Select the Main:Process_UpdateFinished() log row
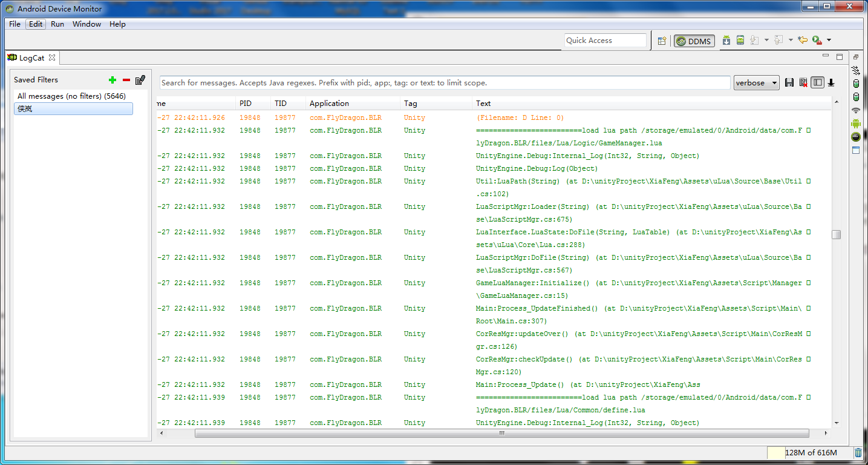Screen dimensions: 868x465 (494, 315)
